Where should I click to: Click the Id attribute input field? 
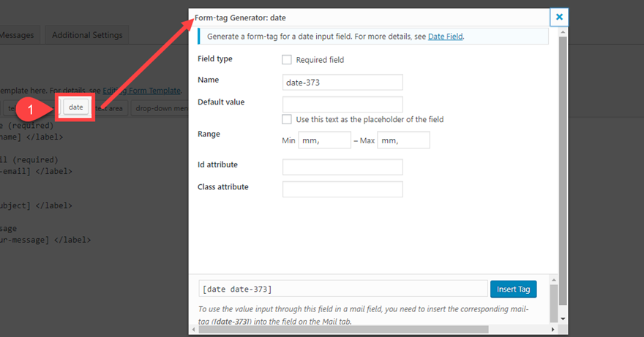point(342,167)
